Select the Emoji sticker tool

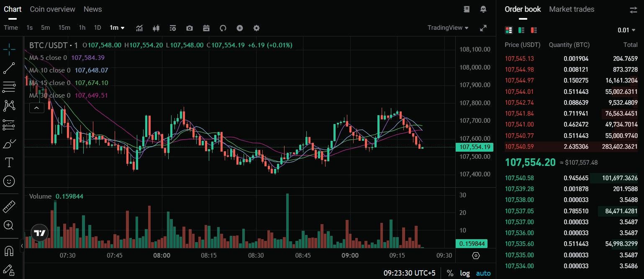[9, 181]
